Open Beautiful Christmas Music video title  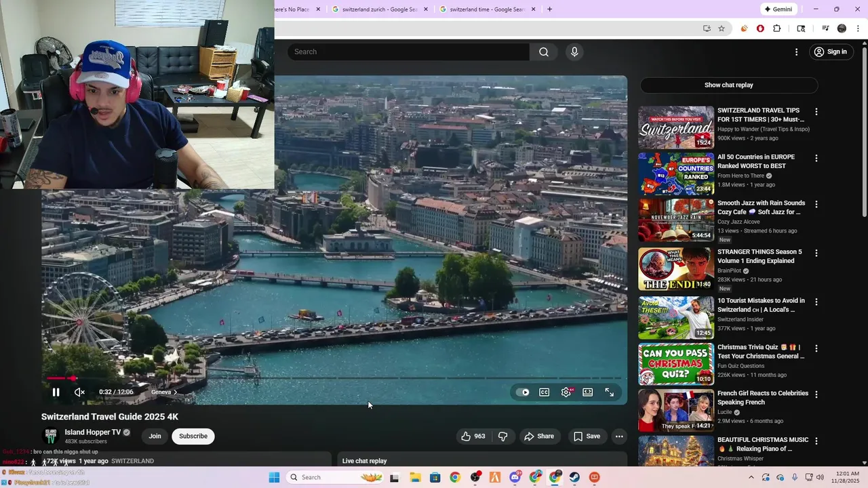(x=763, y=444)
